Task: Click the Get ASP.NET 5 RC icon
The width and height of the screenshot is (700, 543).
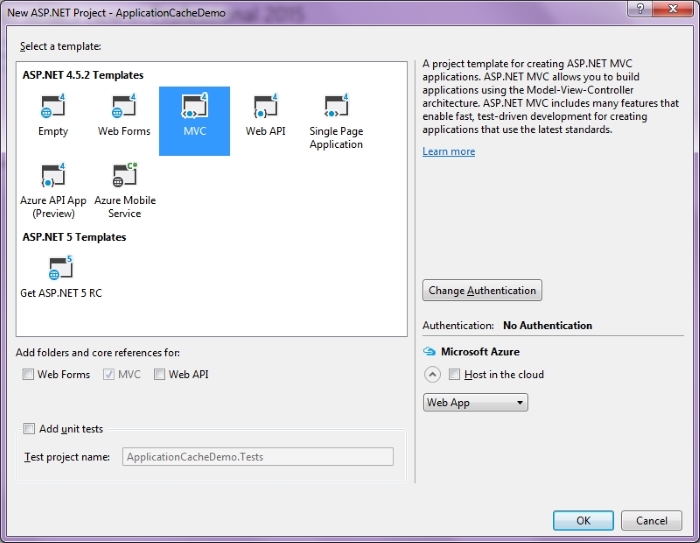Action: point(60,268)
